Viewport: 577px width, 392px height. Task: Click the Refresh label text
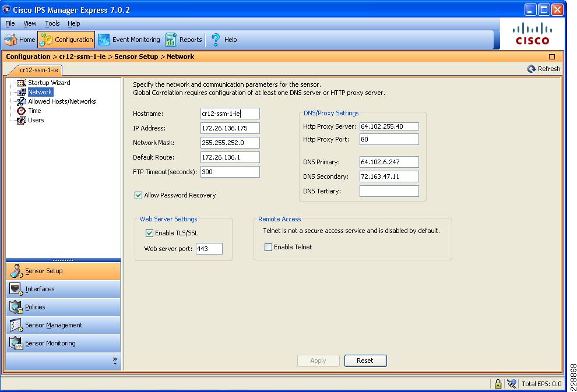pos(549,69)
